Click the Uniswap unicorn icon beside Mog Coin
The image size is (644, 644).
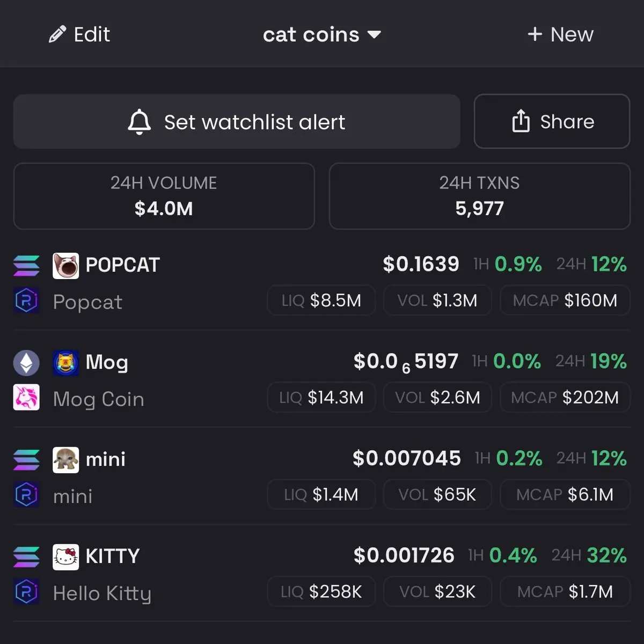click(x=26, y=398)
